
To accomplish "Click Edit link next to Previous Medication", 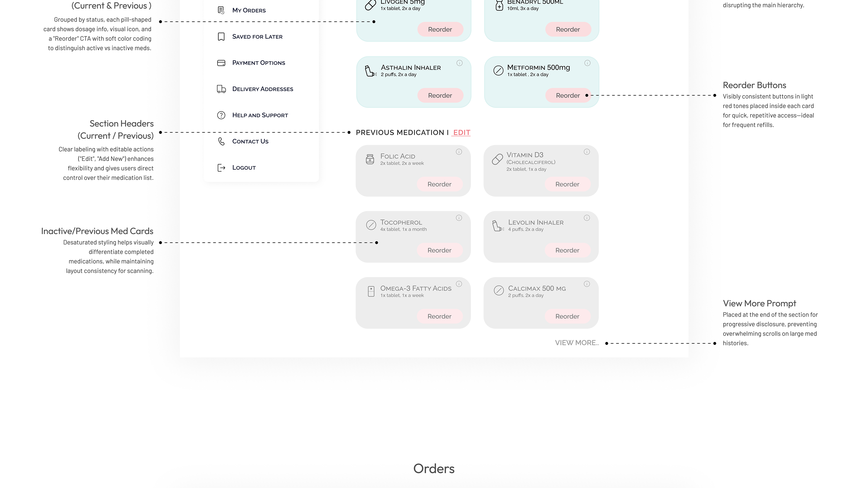I will click(461, 133).
